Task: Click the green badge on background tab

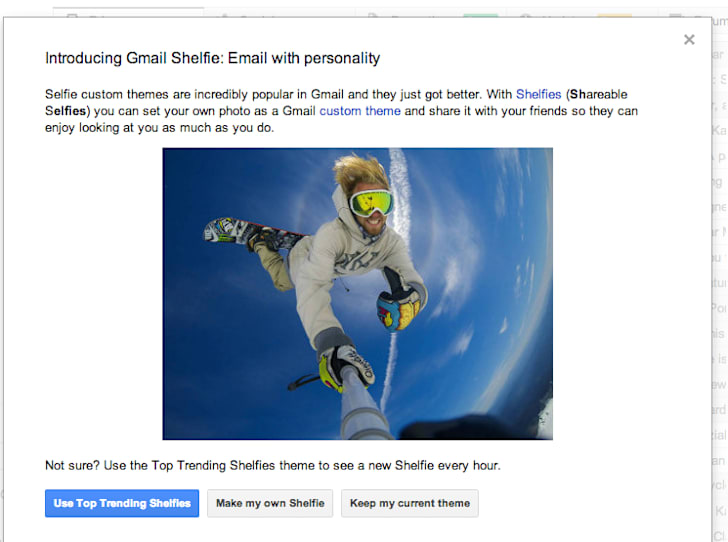Action: tap(481, 16)
